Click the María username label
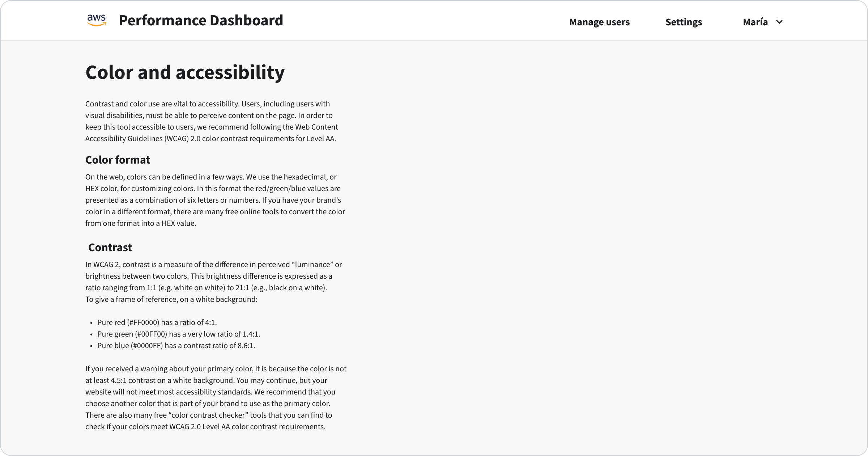The height and width of the screenshot is (456, 868). coord(754,22)
